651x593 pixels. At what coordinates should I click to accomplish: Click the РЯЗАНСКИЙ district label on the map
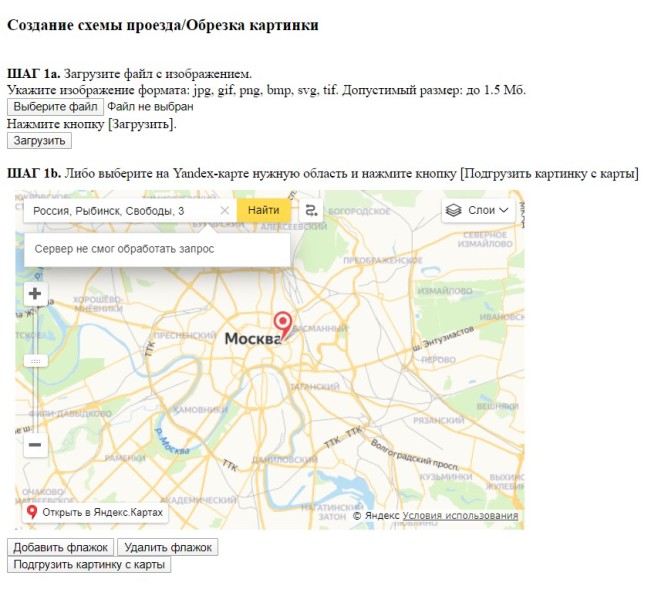(439, 421)
